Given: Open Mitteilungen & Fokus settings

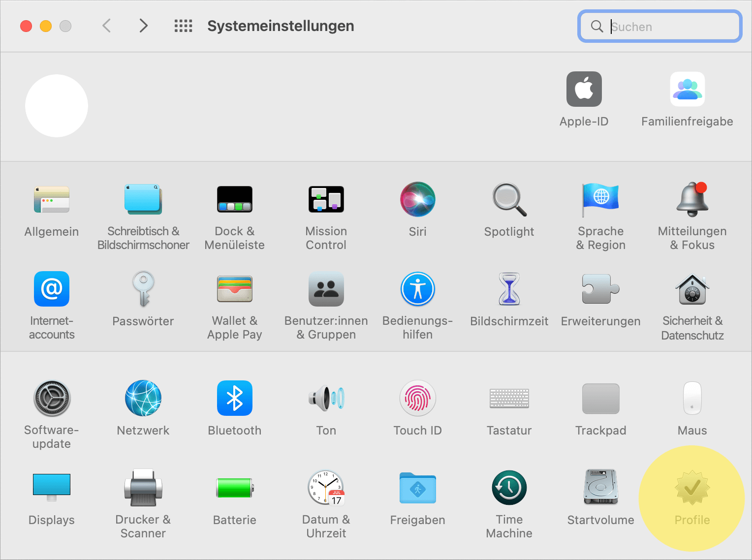Looking at the screenshot, I should pyautogui.click(x=692, y=199).
